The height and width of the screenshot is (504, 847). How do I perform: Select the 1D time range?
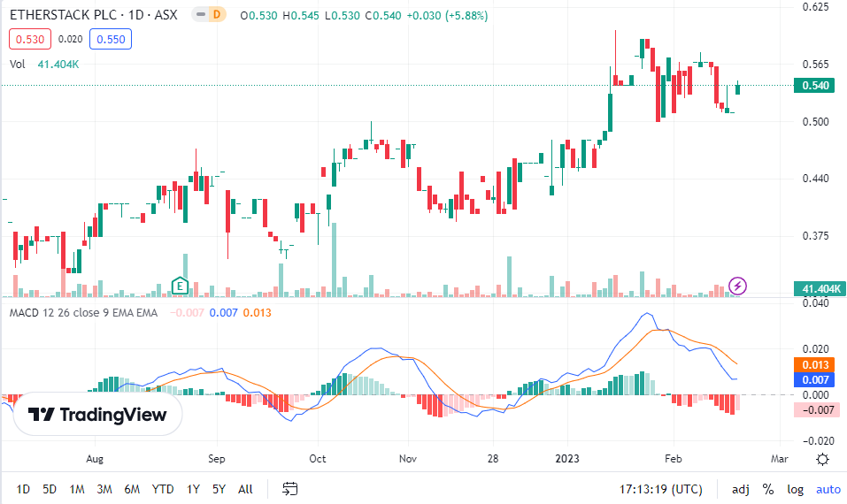click(x=23, y=489)
